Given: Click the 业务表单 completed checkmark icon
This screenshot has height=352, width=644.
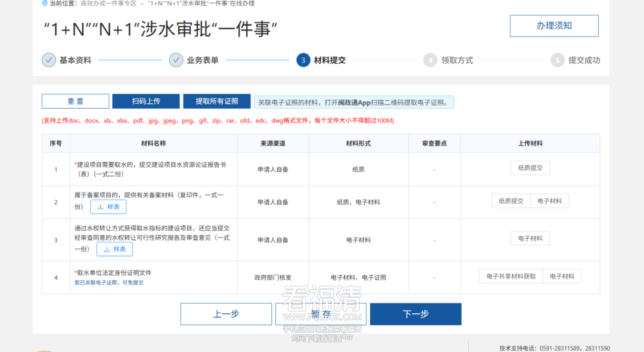Looking at the screenshot, I should tap(176, 60).
